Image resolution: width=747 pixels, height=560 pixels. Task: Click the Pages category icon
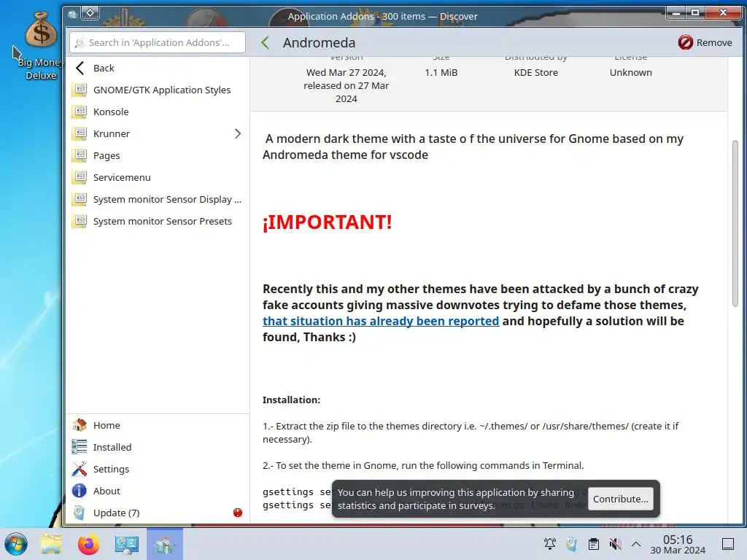tap(80, 156)
